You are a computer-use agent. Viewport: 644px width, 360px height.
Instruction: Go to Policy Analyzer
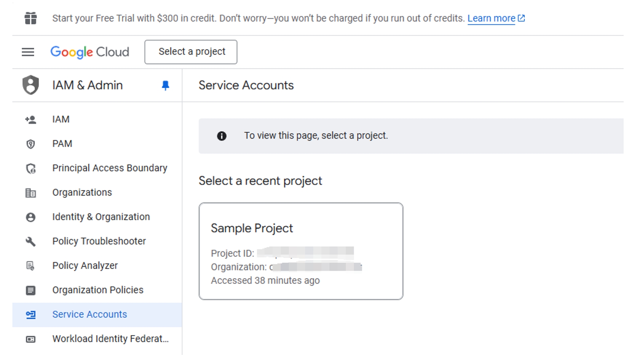coord(97,266)
